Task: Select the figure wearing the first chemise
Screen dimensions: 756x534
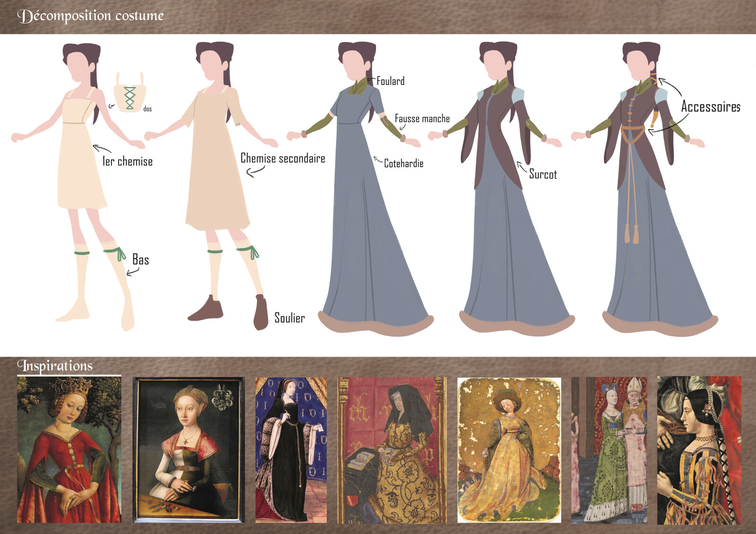Action: 78,186
